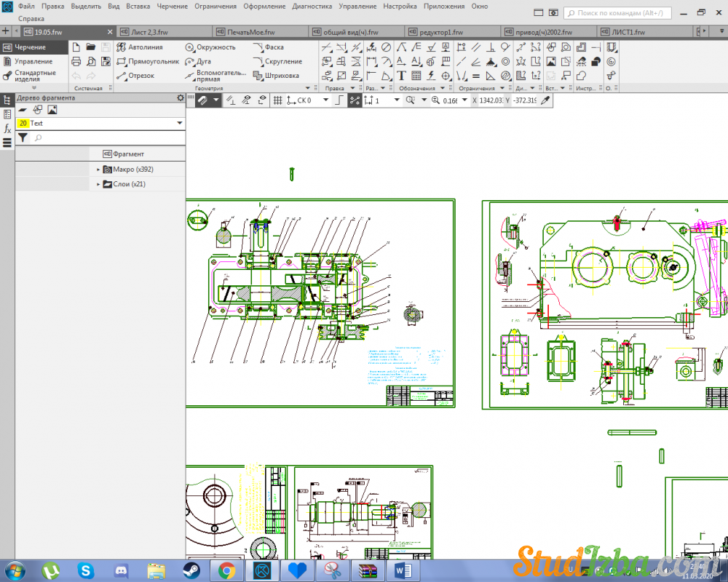Click the print icon in Системная

pos(76,61)
